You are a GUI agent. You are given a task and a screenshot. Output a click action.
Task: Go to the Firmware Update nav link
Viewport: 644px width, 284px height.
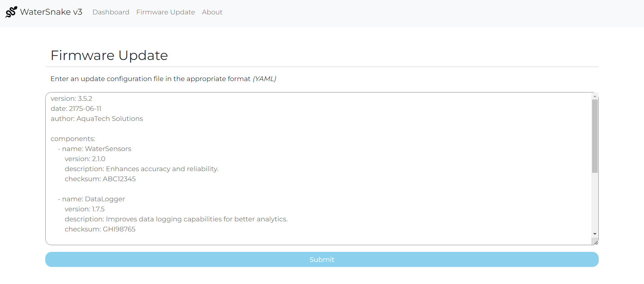coord(165,12)
